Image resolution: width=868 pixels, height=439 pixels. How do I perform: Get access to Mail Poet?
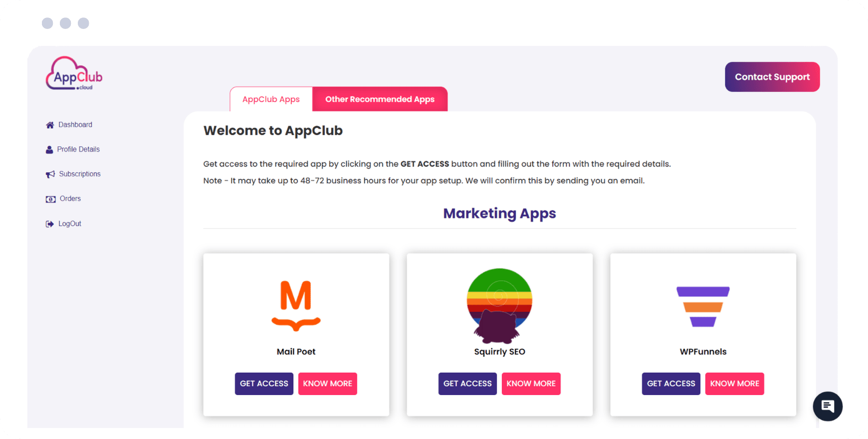[x=264, y=384]
